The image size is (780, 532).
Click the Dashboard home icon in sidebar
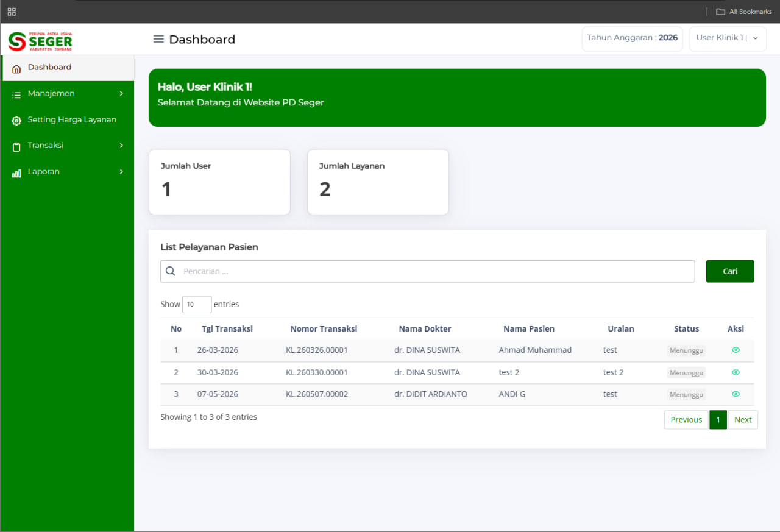pyautogui.click(x=16, y=68)
